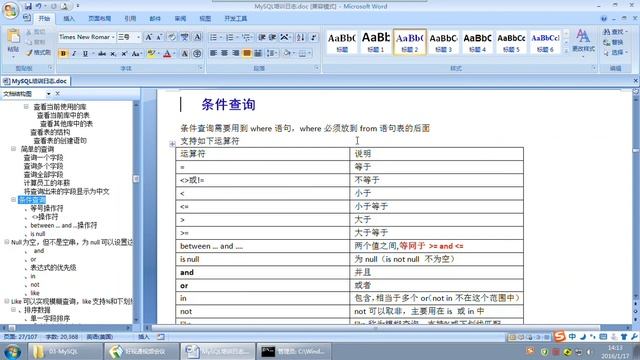Switch to the 页面布局 ribbon tab

tap(100, 19)
